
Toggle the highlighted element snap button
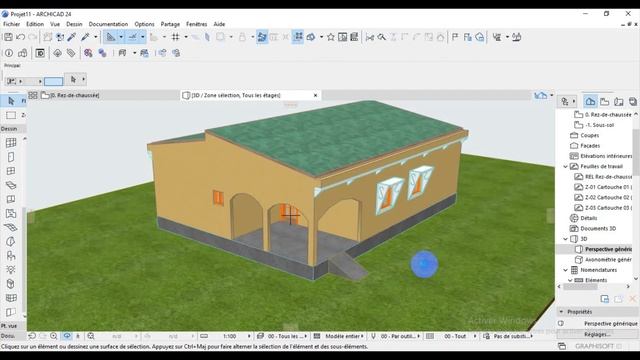click(298, 37)
